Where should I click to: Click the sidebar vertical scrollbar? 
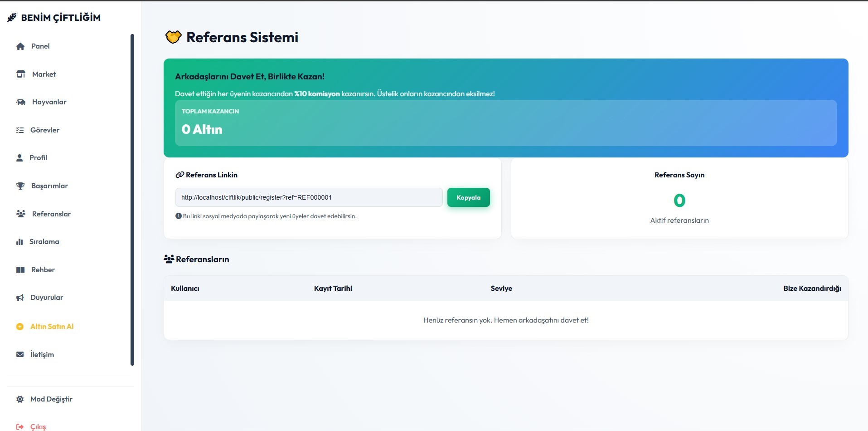point(132,200)
